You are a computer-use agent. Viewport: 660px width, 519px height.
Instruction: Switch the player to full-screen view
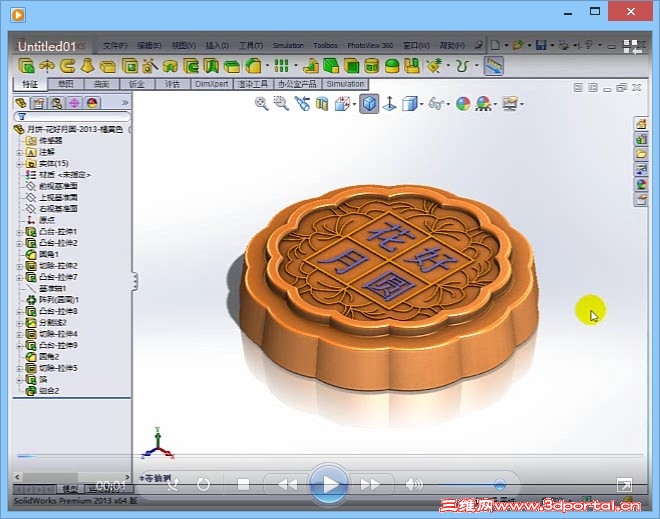(624, 485)
